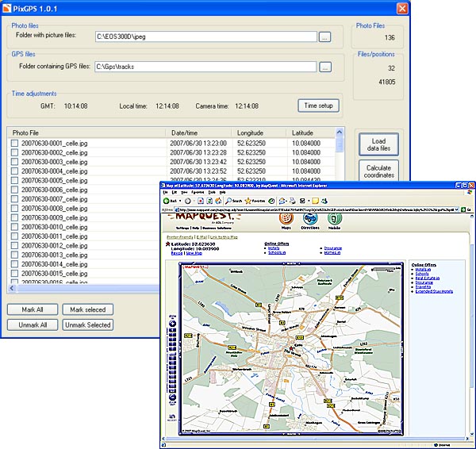Viewport: 476px width, 449px height.
Task: Click the IE Mail toolbar icon
Action: 282,201
